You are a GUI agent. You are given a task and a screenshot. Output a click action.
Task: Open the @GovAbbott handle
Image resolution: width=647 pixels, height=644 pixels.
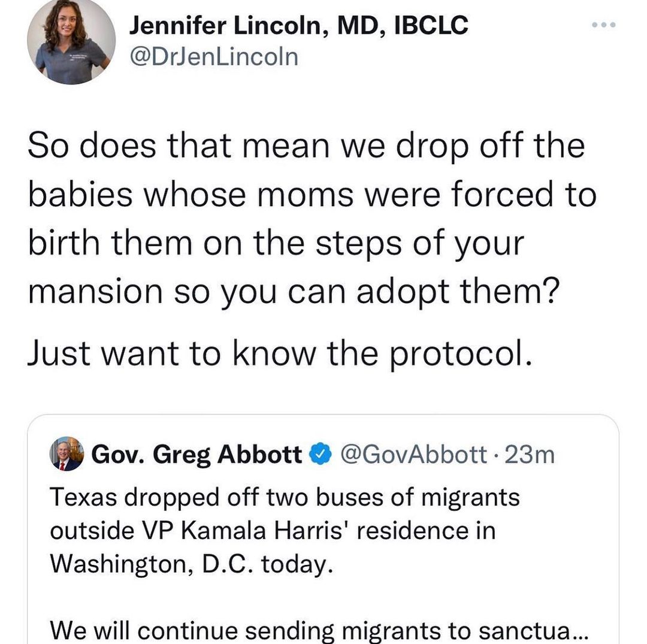[x=412, y=455]
